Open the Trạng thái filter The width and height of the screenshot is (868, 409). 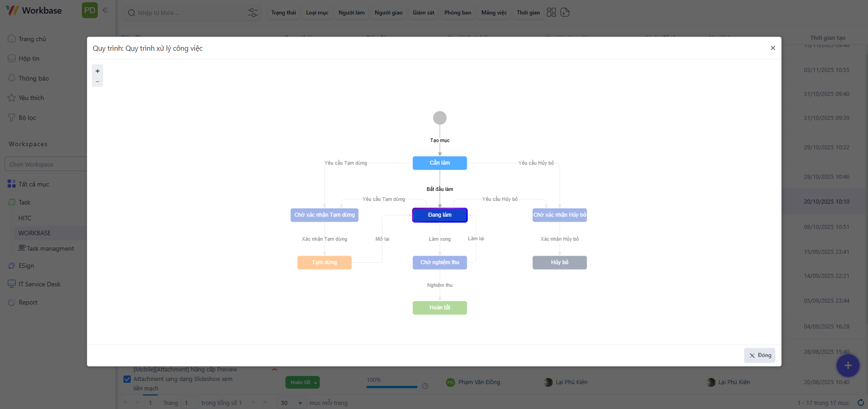tap(284, 13)
